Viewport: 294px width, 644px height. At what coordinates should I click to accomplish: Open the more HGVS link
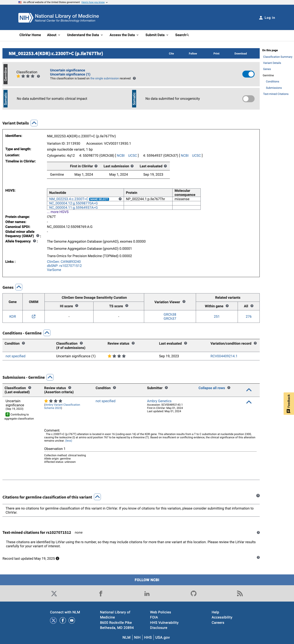click(58, 212)
